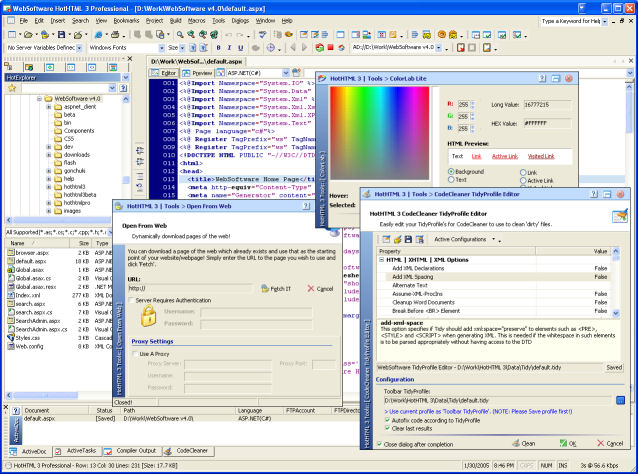The image size is (638, 474).
Task: Click the blue browse button beside Toolbar TidyProfile
Action: click(620, 400)
